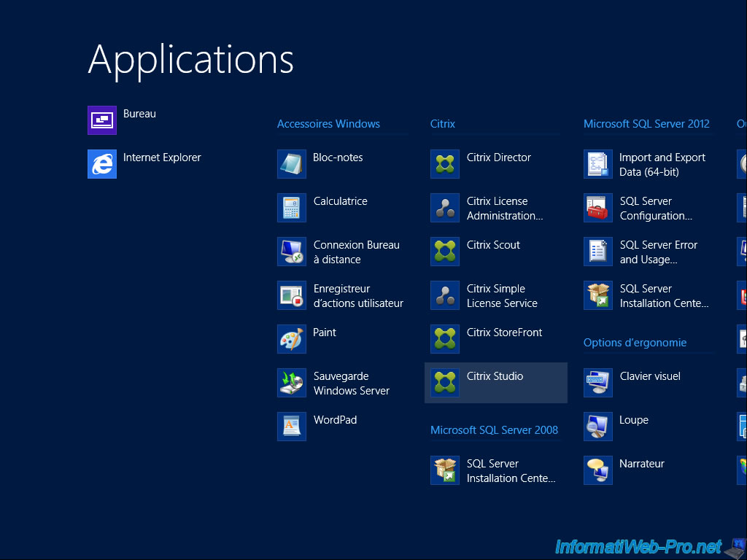The image size is (747, 560).
Task: Open SQL Server Error and Usage icon
Action: pyautogui.click(x=598, y=252)
